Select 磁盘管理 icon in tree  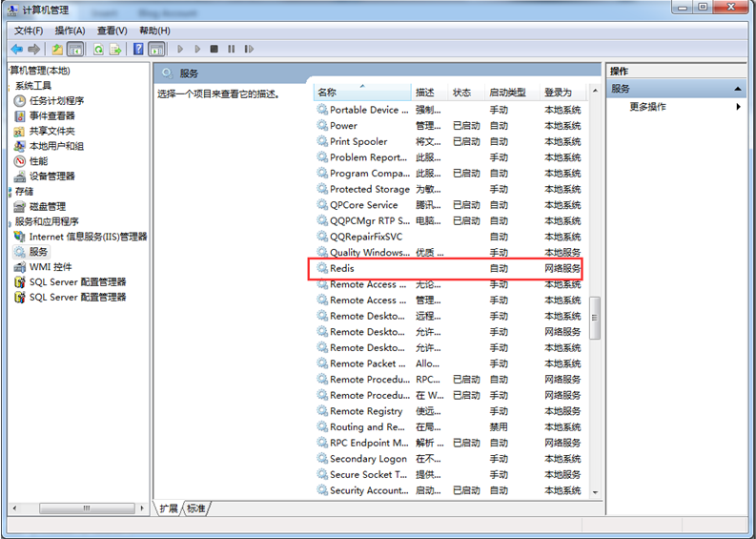point(19,206)
